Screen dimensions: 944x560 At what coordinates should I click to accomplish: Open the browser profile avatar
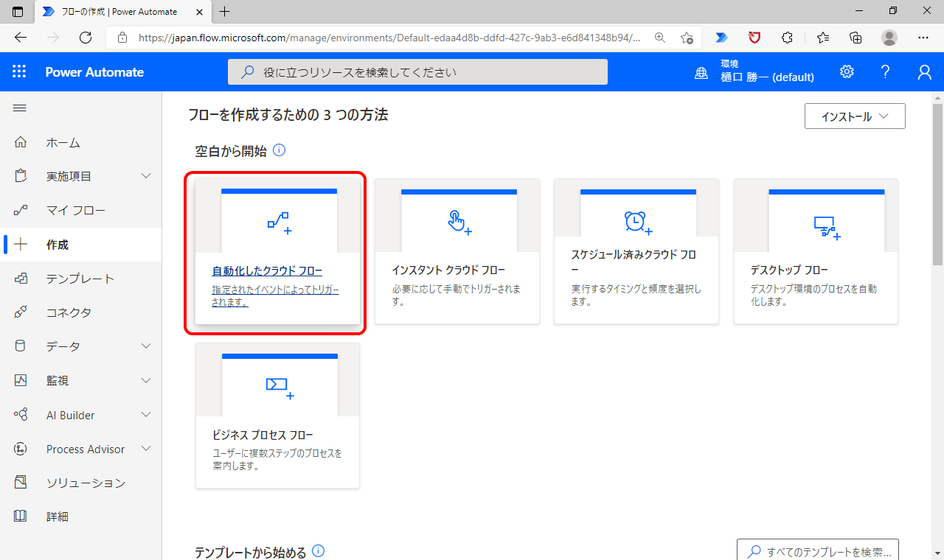point(889,38)
